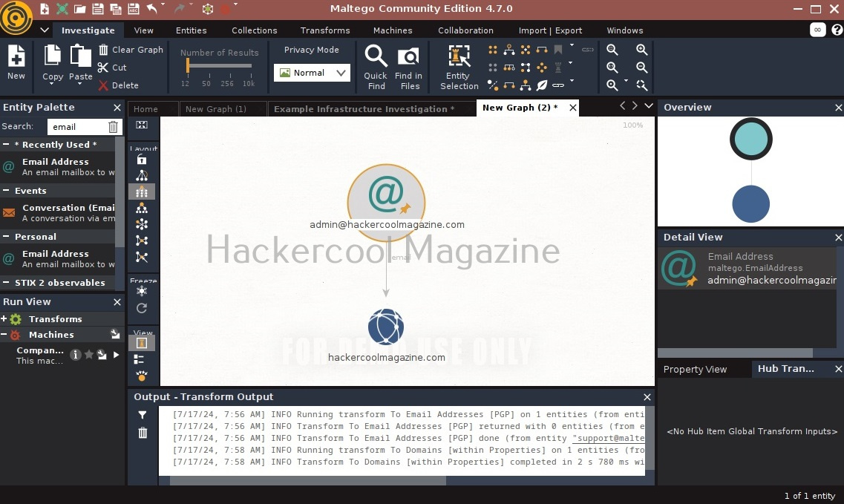Open Find in Files
Image resolution: width=844 pixels, height=504 pixels.
pyautogui.click(x=408, y=67)
